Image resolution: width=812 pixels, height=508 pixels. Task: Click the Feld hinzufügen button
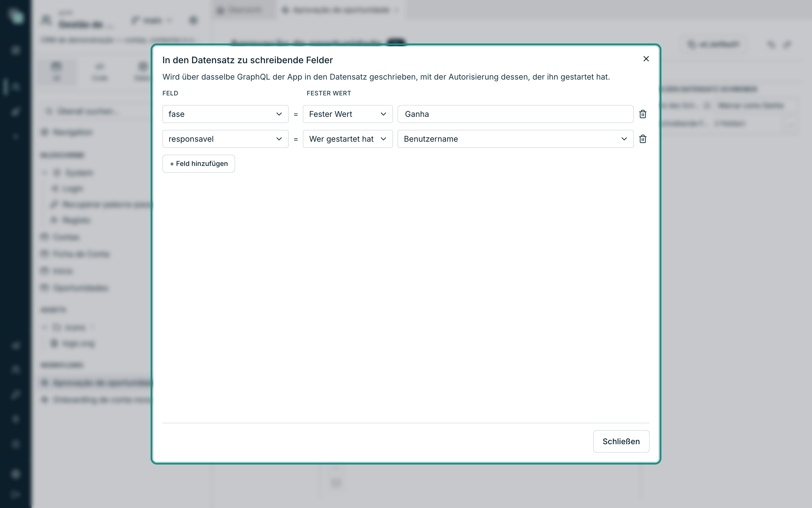point(199,164)
